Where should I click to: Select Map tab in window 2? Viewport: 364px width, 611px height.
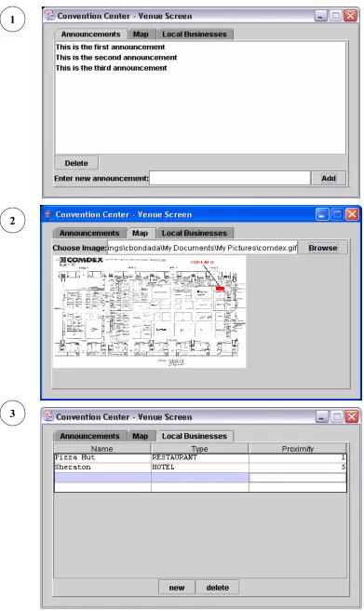(x=141, y=233)
